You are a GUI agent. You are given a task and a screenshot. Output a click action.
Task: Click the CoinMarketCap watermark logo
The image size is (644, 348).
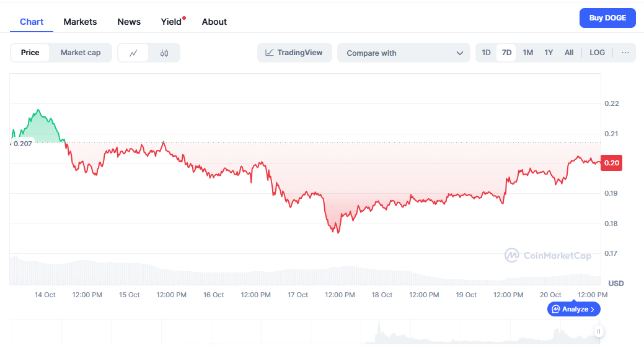click(x=547, y=255)
